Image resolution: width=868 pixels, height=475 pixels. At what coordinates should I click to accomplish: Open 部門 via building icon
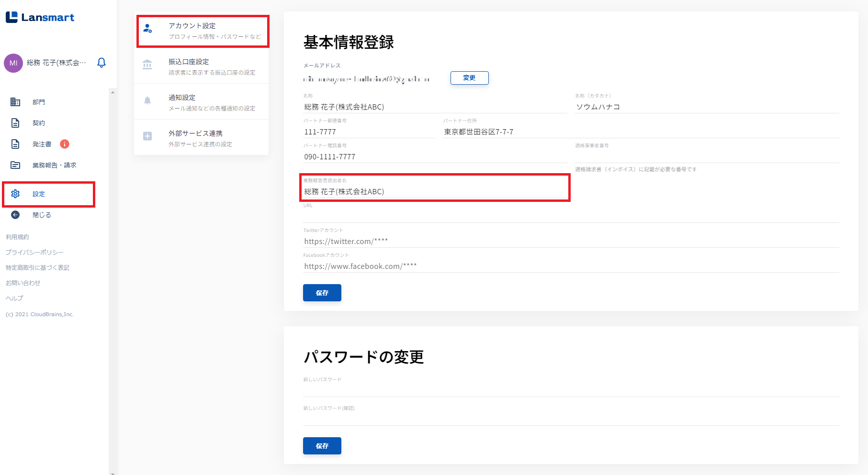(15, 102)
